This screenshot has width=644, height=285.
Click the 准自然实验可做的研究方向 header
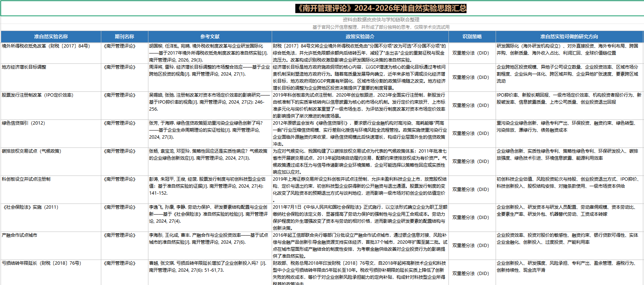click(569, 37)
